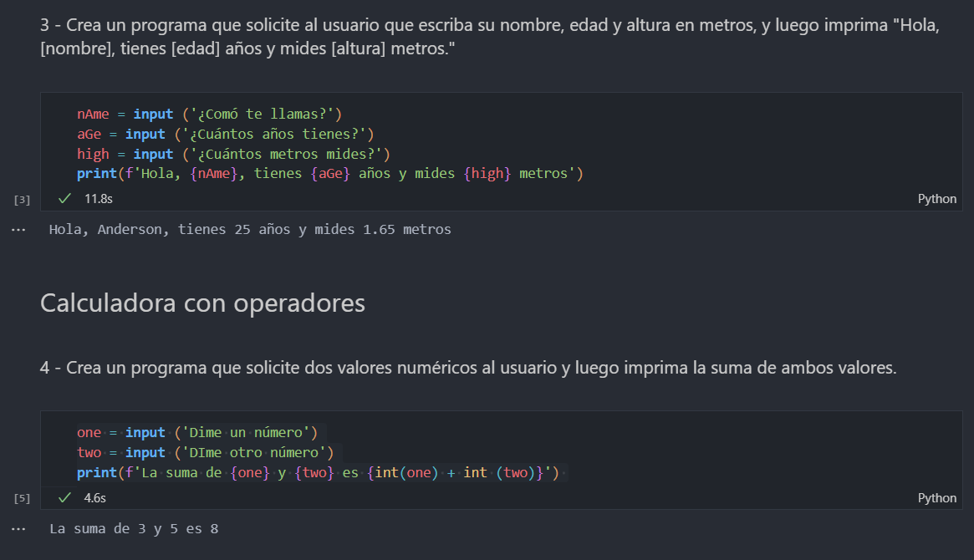Place cursor in the aGe input code line
The image size is (974, 560).
(x=226, y=134)
